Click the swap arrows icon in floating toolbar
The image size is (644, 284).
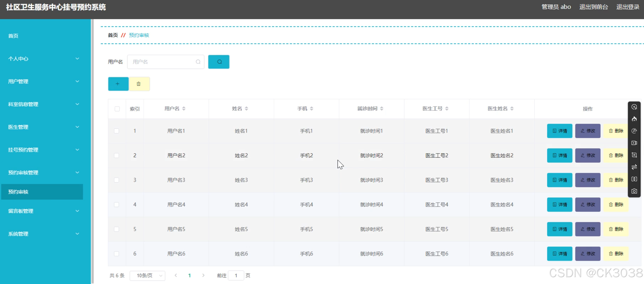coord(634,167)
